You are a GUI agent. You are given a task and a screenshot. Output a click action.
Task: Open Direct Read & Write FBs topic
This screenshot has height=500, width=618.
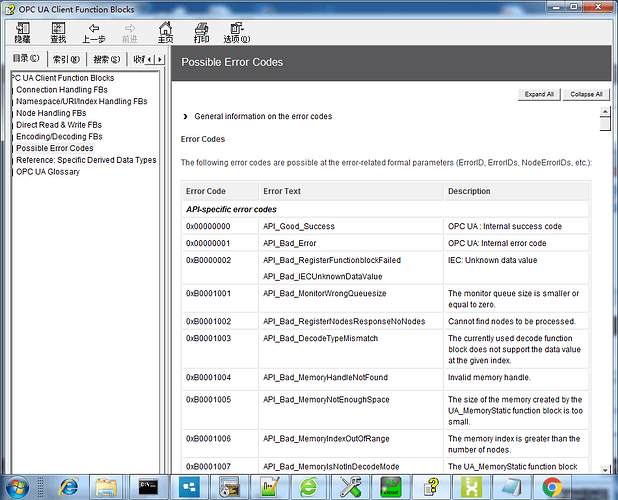tap(59, 125)
